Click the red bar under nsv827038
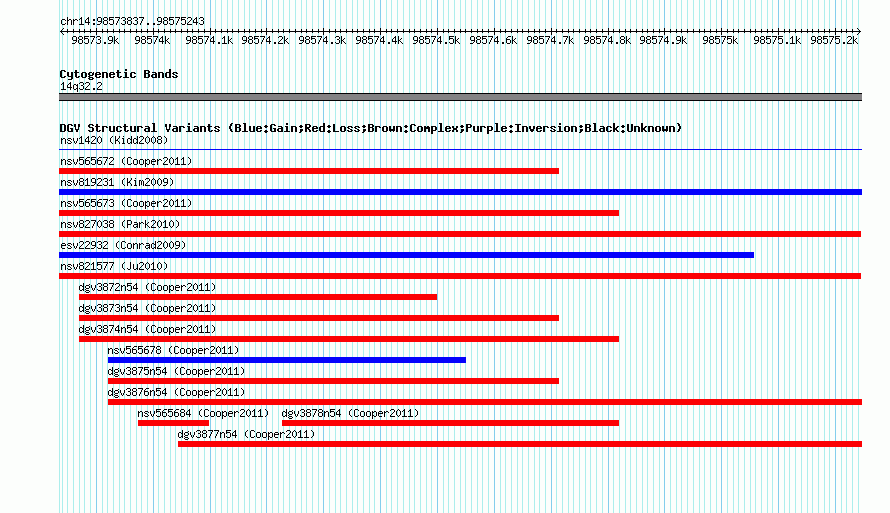The width and height of the screenshot is (890, 513). (x=460, y=234)
